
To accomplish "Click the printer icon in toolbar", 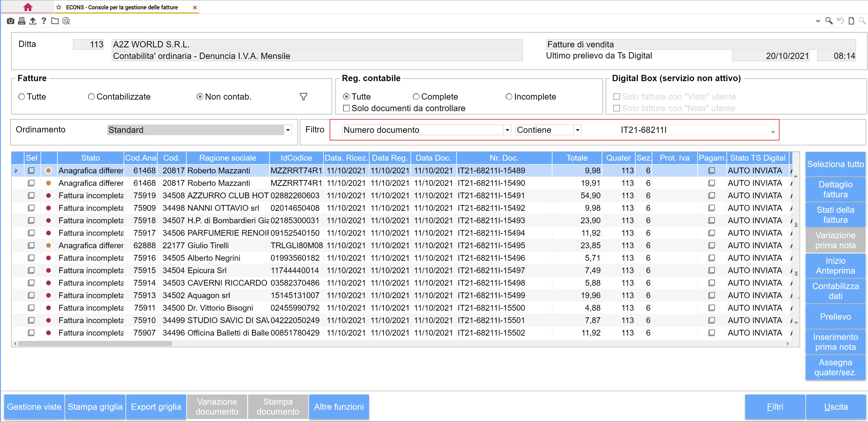I will (21, 21).
